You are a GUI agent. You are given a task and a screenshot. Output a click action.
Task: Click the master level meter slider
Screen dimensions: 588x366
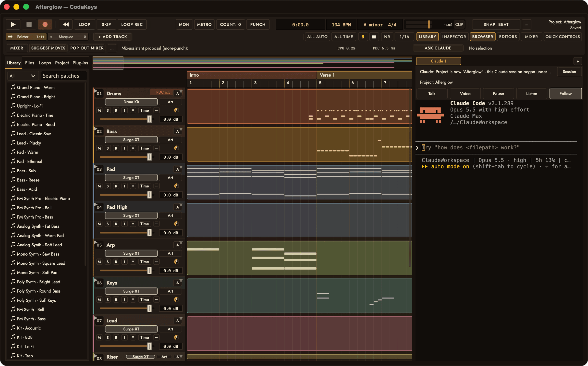click(429, 24)
